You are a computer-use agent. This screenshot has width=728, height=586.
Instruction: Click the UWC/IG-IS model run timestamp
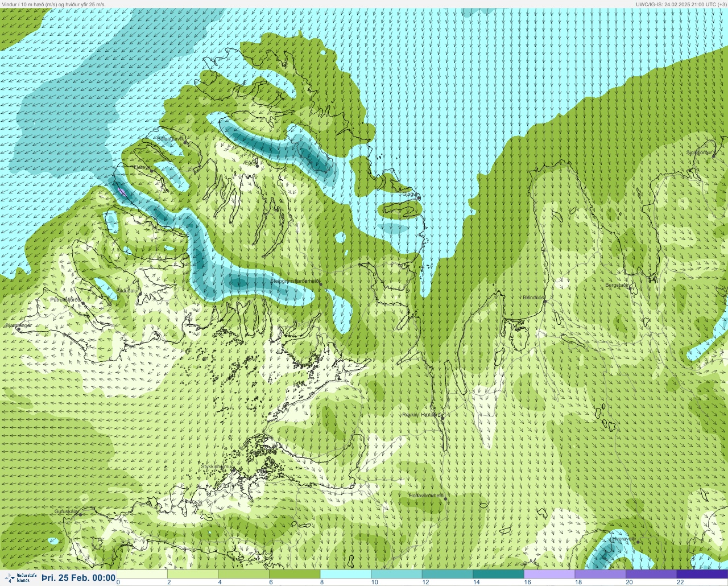click(680, 4)
